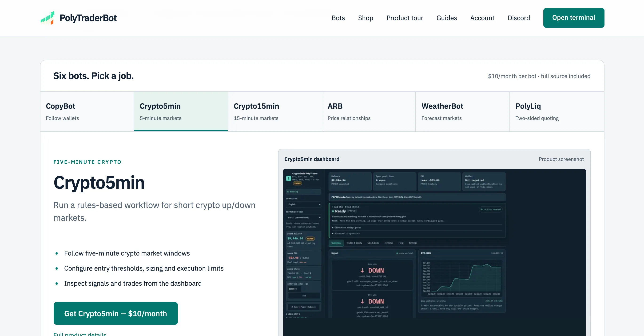The height and width of the screenshot is (336, 644).
Task: Select the PolyLiq tab
Action: 557,112
